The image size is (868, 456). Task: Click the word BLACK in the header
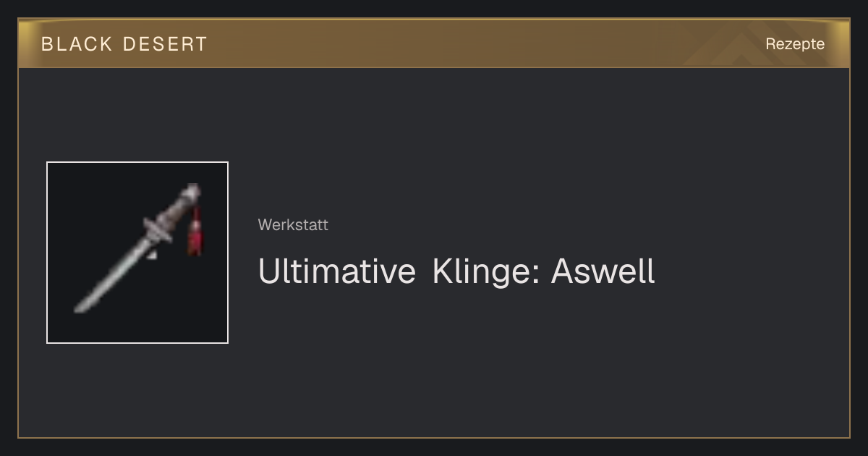[77, 44]
